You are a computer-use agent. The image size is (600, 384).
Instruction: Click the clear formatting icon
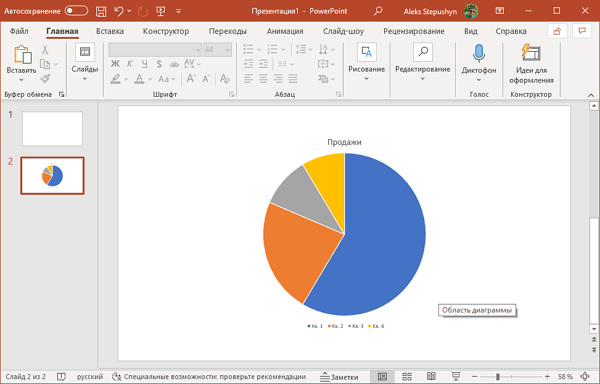(x=225, y=79)
